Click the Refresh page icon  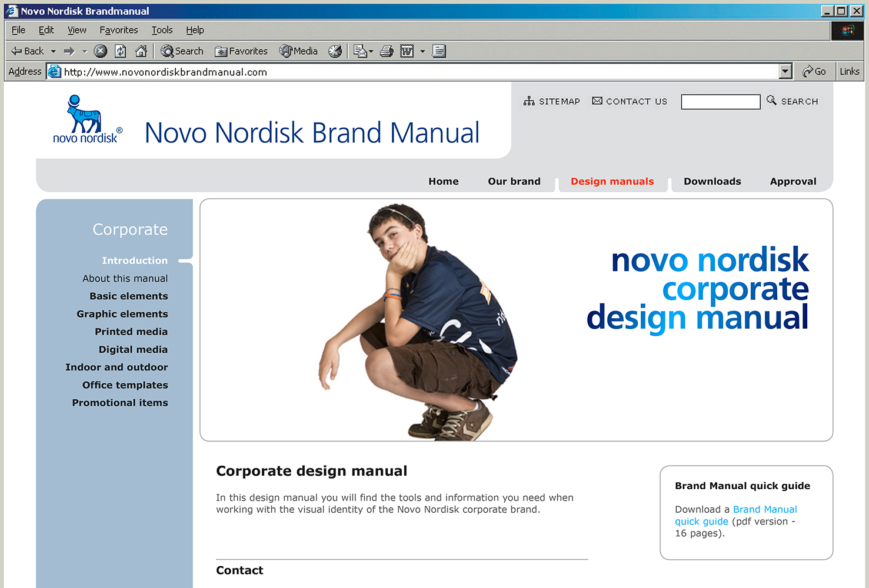(121, 51)
